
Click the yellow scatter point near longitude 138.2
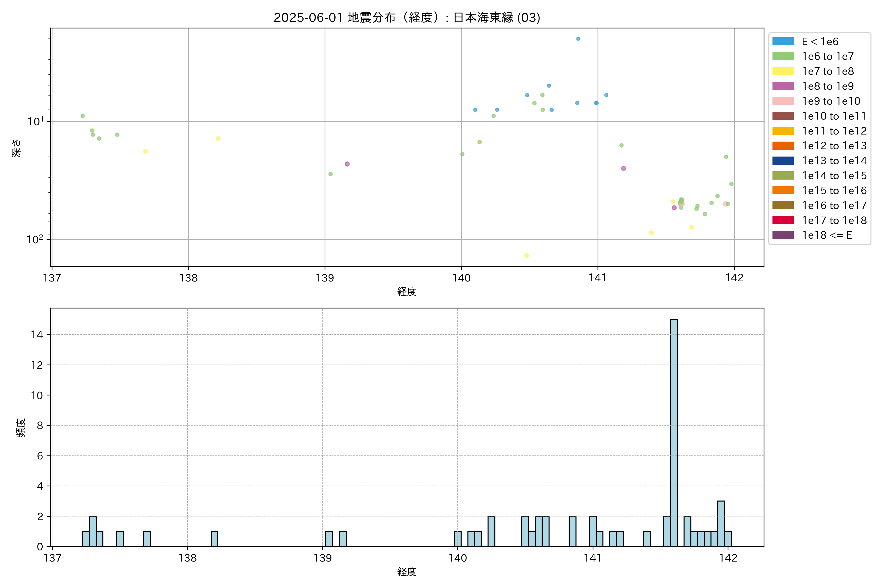[x=218, y=138]
